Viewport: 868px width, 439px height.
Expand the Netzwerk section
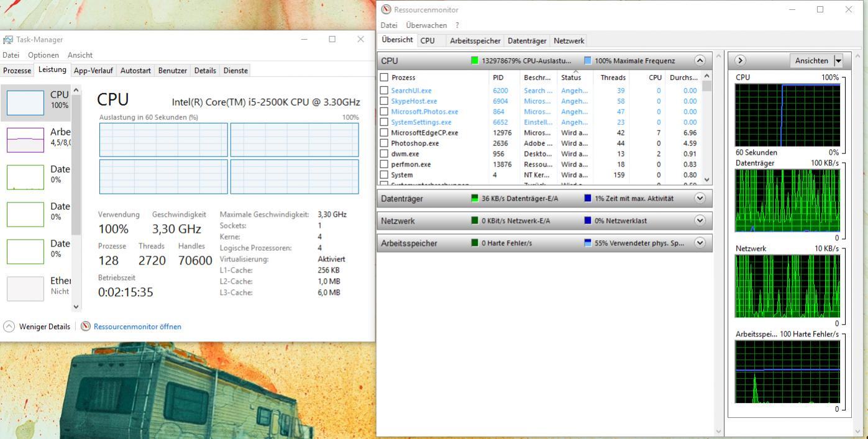pos(700,221)
